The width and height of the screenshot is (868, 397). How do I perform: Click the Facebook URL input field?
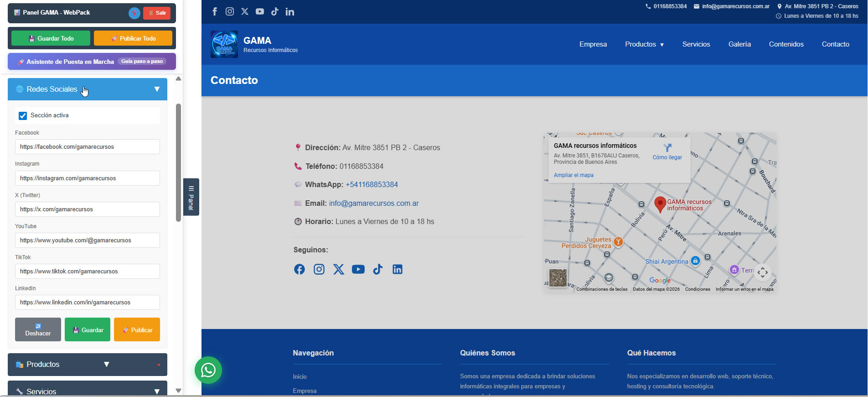click(88, 147)
